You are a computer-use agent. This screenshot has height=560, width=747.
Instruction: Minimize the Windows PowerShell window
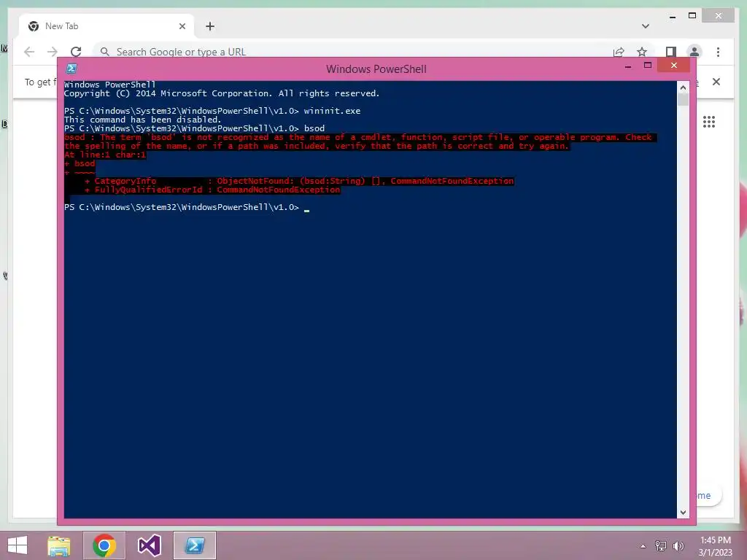point(628,66)
